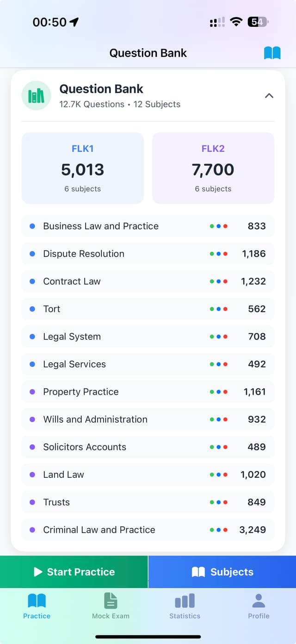
Task: Click the green library icon on Question Bank card
Action: coord(36,95)
